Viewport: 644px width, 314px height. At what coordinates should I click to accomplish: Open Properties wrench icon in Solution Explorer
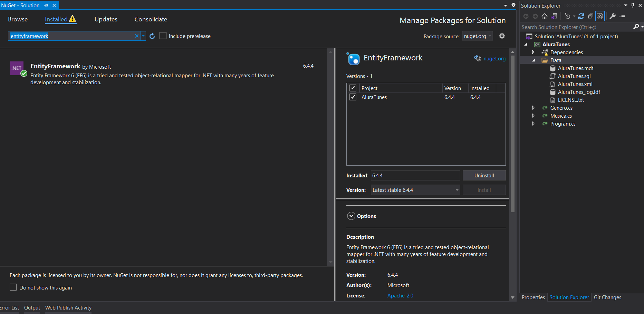(613, 16)
